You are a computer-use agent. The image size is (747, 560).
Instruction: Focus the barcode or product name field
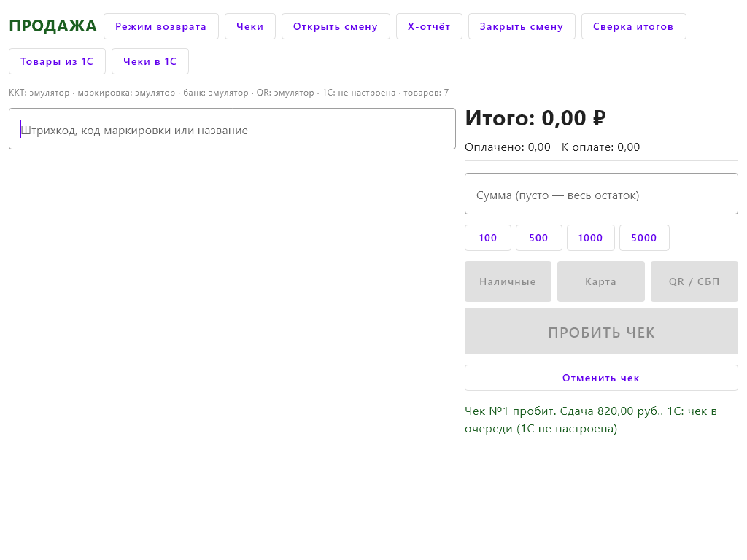233,128
